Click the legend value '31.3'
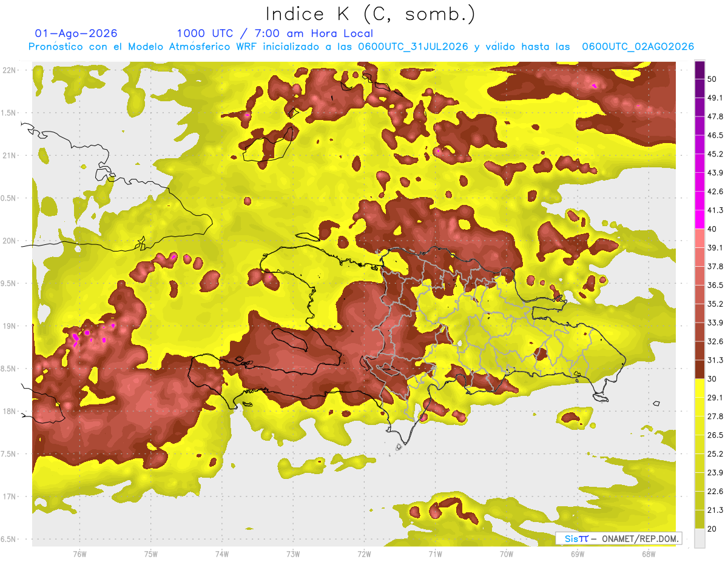Image resolution: width=728 pixels, height=562 pixels. pos(715,360)
